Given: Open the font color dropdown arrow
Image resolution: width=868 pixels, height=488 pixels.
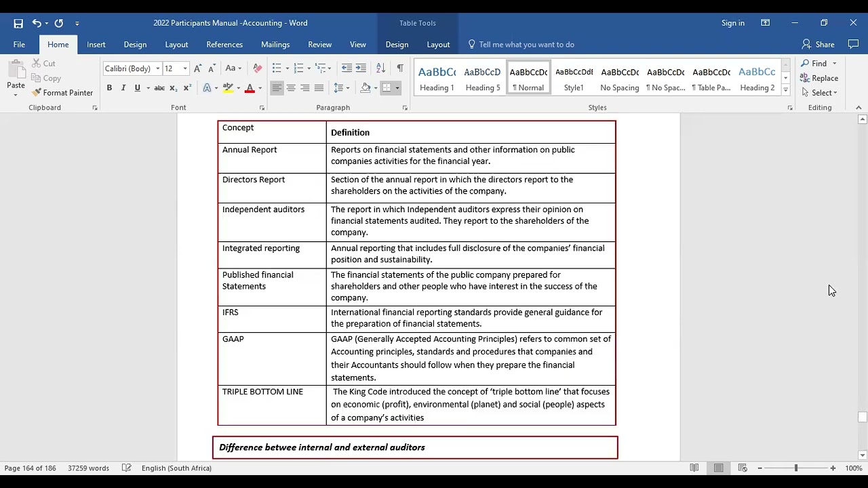Looking at the screenshot, I should click(260, 88).
